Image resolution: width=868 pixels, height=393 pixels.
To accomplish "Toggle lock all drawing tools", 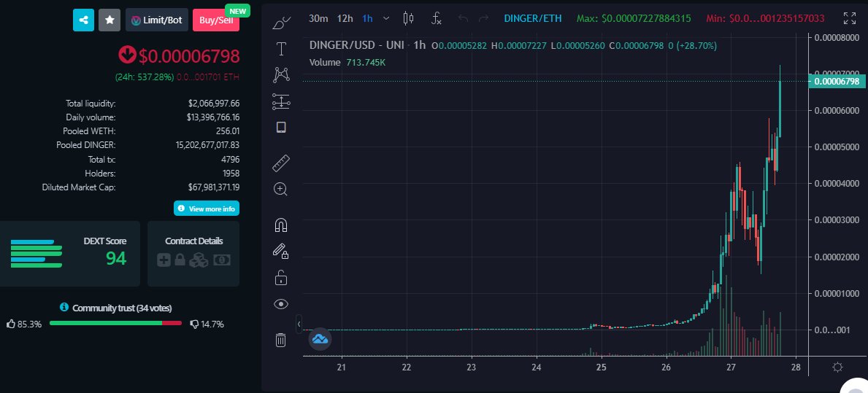I will tap(281, 277).
